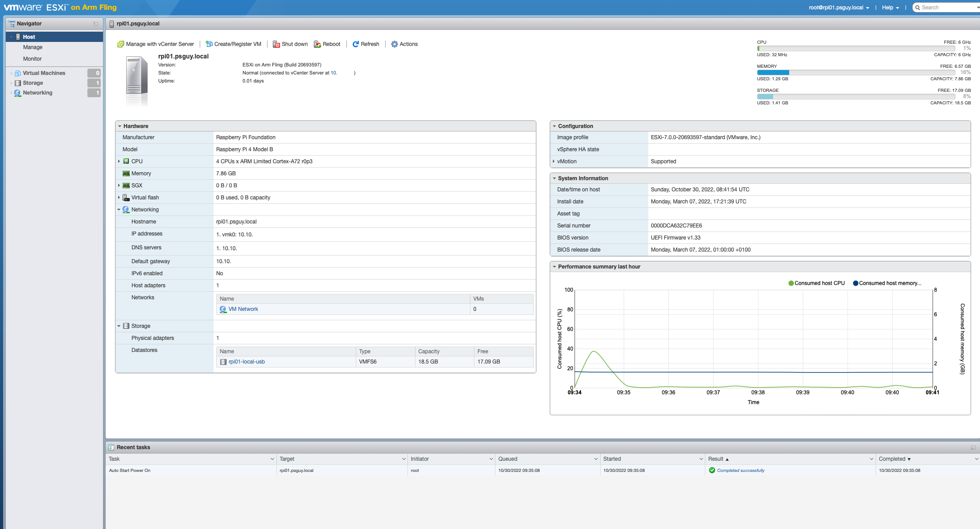Toggle Consumed host memory legend entry
This screenshot has width=980, height=529.
click(x=887, y=283)
